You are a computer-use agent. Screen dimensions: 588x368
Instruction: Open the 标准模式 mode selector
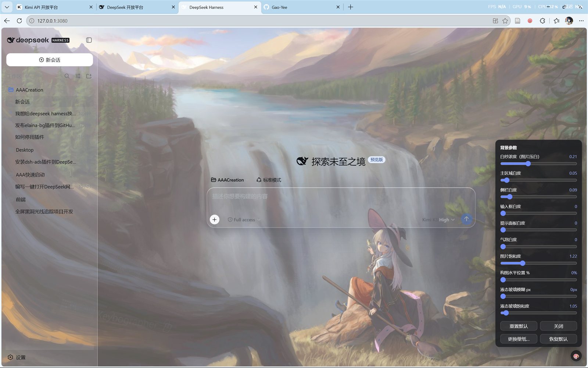click(x=269, y=180)
